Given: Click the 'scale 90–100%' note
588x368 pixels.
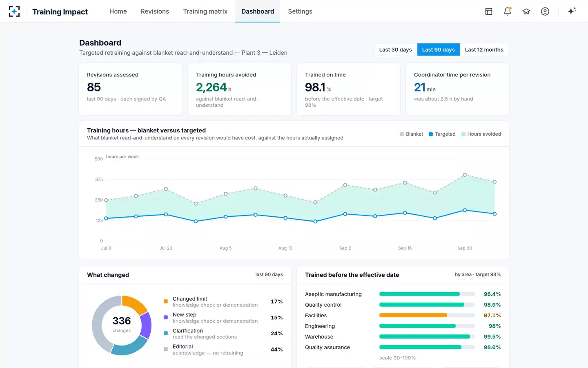Looking at the screenshot, I should coord(397,358).
